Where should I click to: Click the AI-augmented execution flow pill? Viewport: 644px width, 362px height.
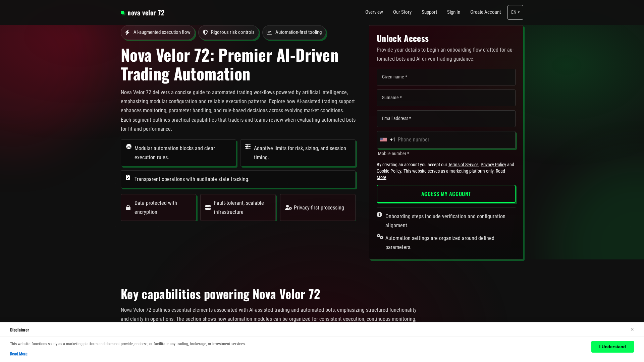click(x=158, y=33)
